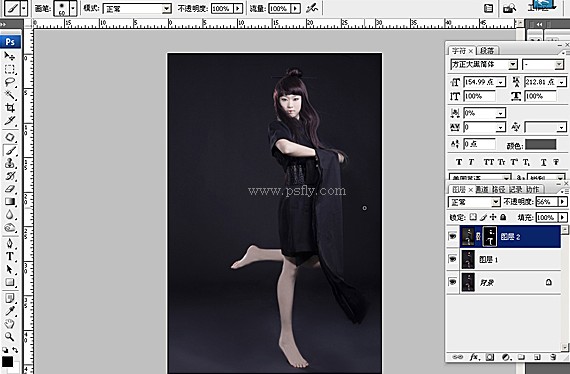Viewport: 570px width, 374px height.
Task: Click the link layers icon
Action: coord(458,357)
